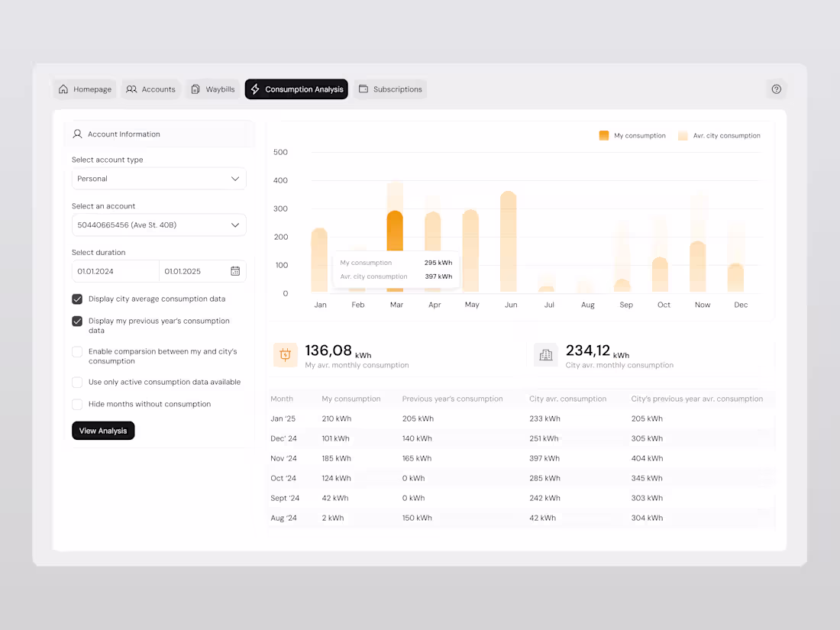Click the Account Information person icon

point(77,134)
